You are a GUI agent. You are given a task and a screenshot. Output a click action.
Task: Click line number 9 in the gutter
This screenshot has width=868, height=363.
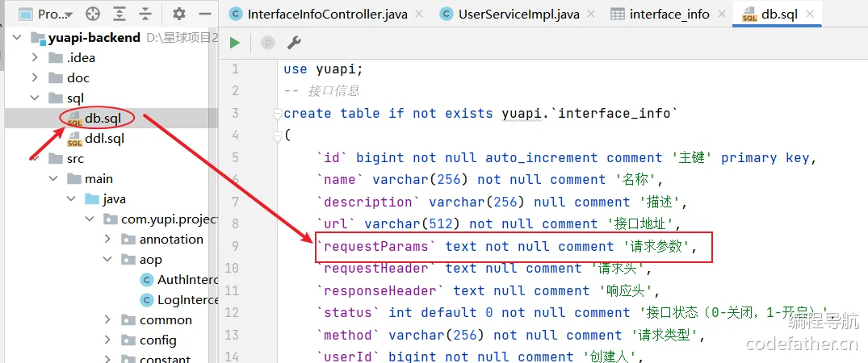tap(234, 246)
